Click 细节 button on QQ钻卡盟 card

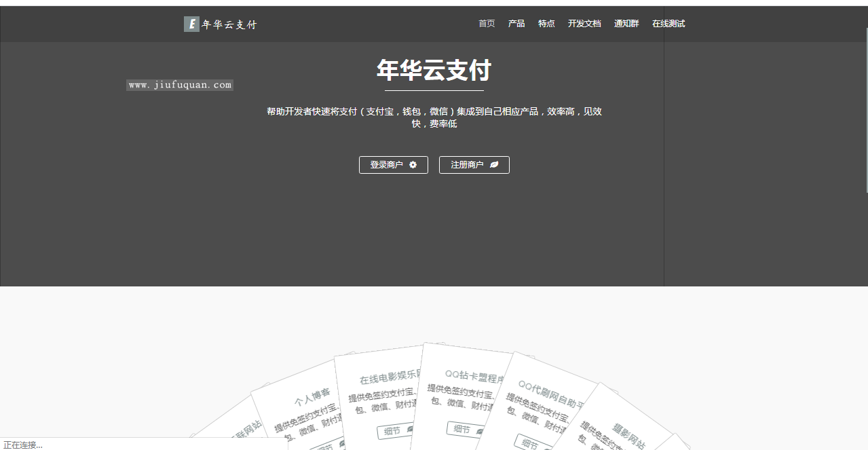pyautogui.click(x=467, y=429)
